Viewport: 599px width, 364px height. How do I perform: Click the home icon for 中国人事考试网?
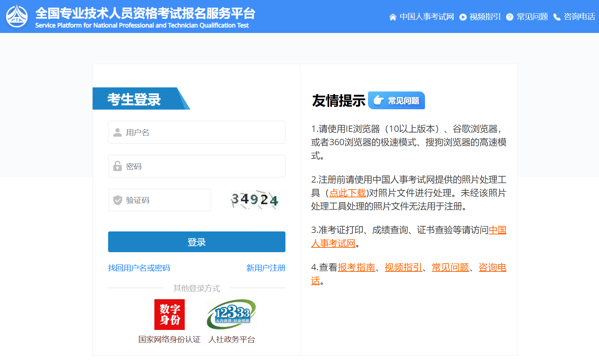pyautogui.click(x=393, y=17)
